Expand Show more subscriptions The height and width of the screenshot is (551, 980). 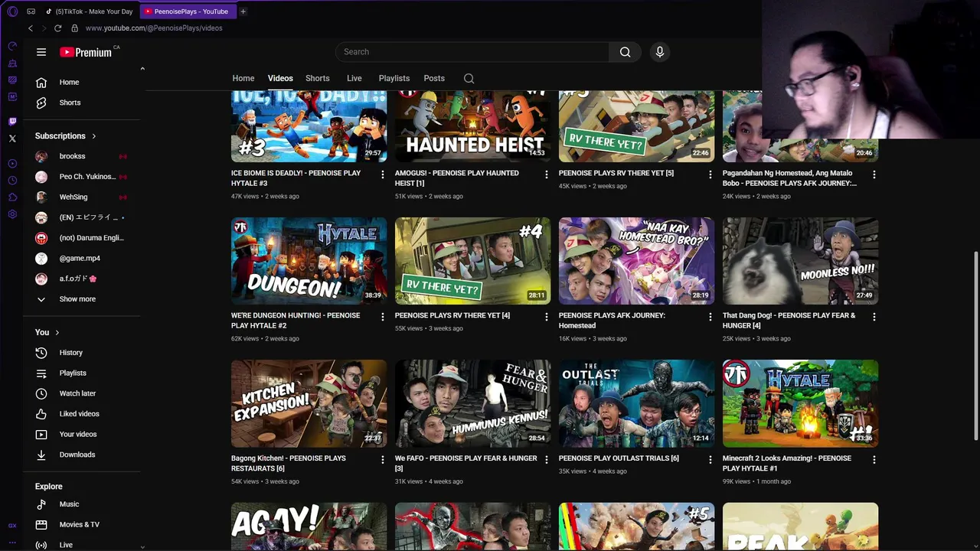point(77,299)
